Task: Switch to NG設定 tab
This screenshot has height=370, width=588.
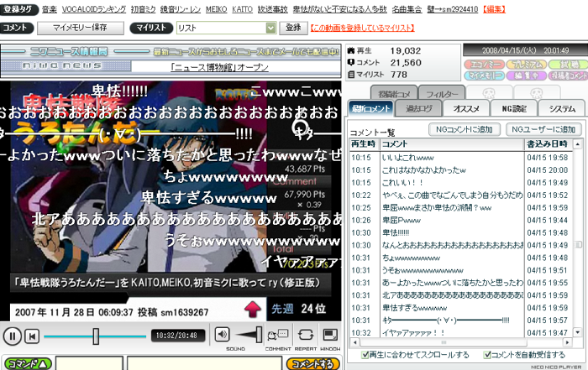Action: coord(514,109)
